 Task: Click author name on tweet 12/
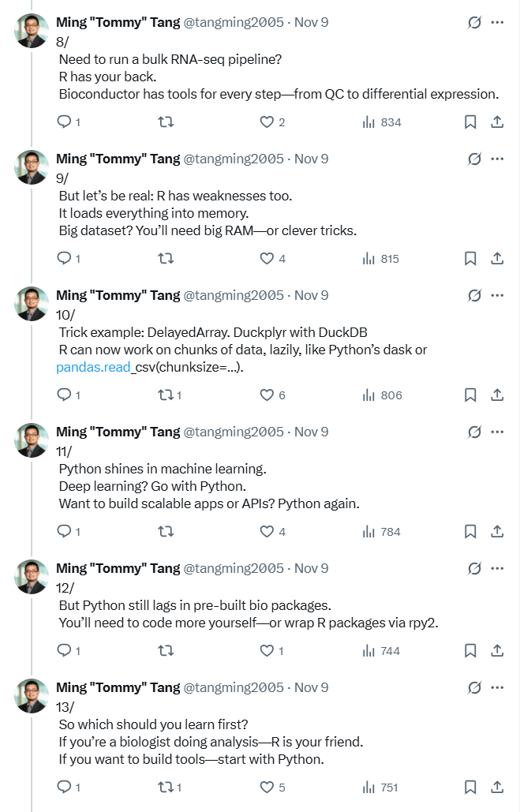(x=118, y=568)
